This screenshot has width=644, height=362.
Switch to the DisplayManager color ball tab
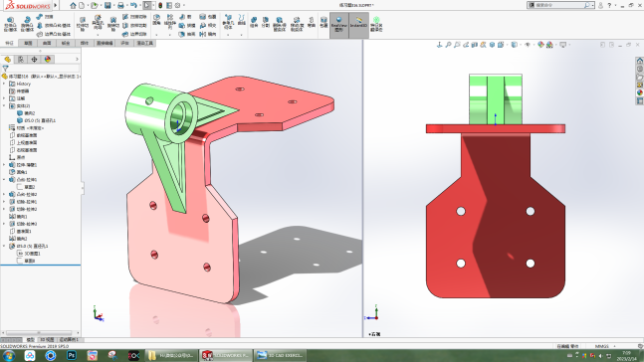click(x=48, y=60)
